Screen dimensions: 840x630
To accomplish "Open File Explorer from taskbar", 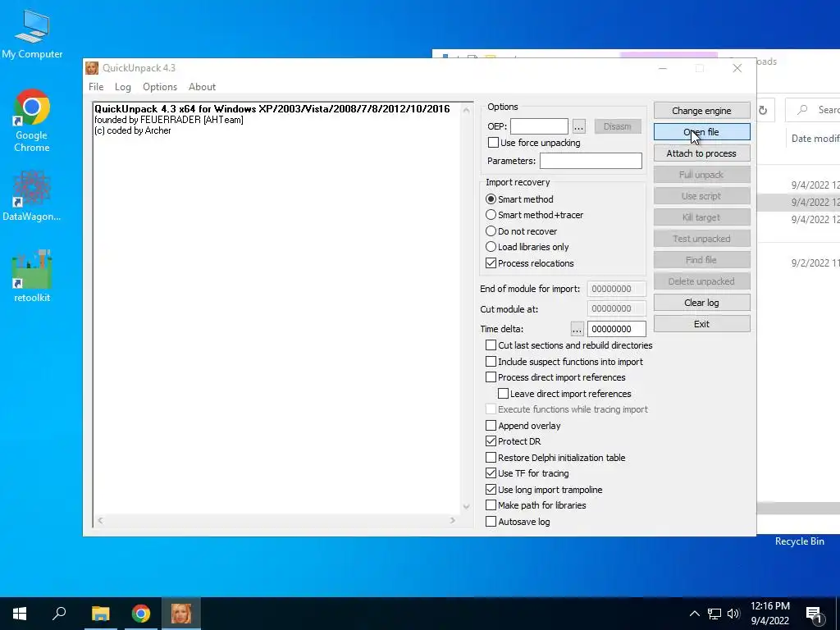I will coord(100,614).
